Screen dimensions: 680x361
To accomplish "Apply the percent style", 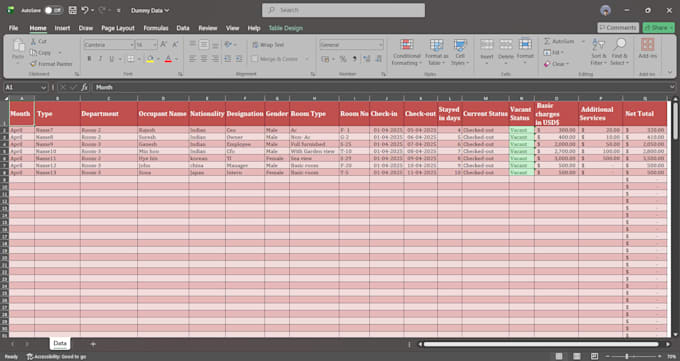I will 343,59.
